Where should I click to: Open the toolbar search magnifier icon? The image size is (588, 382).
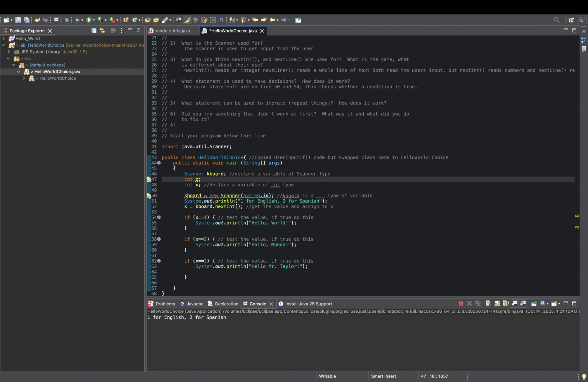(x=556, y=20)
